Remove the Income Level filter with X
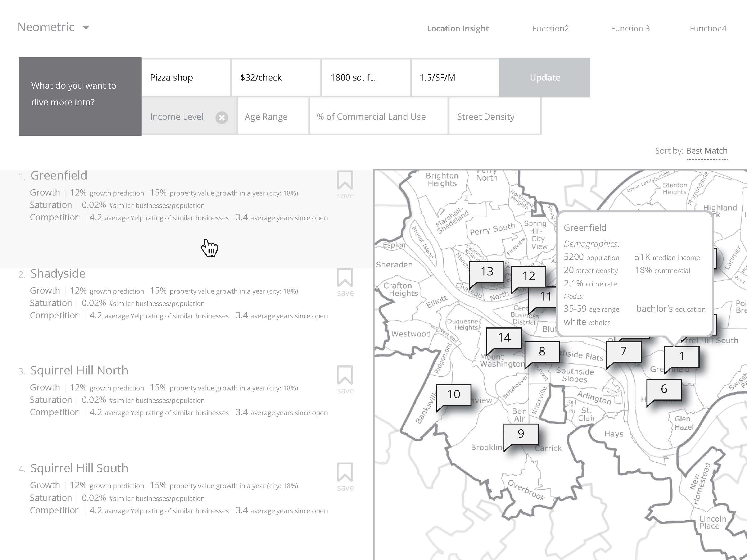747x560 pixels. (222, 117)
